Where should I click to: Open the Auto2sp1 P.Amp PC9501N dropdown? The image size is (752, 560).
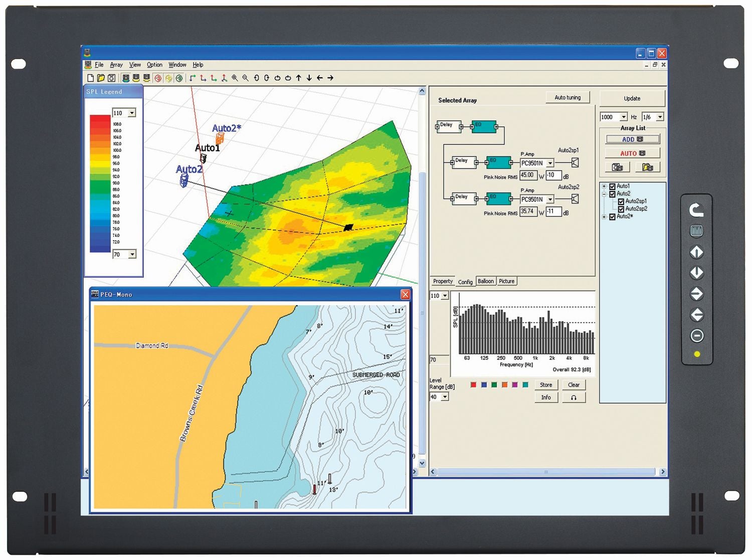(x=550, y=163)
